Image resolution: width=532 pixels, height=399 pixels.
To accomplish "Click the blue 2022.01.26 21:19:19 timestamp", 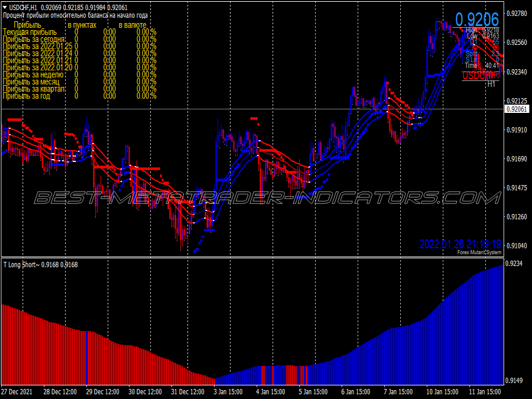I will (460, 244).
